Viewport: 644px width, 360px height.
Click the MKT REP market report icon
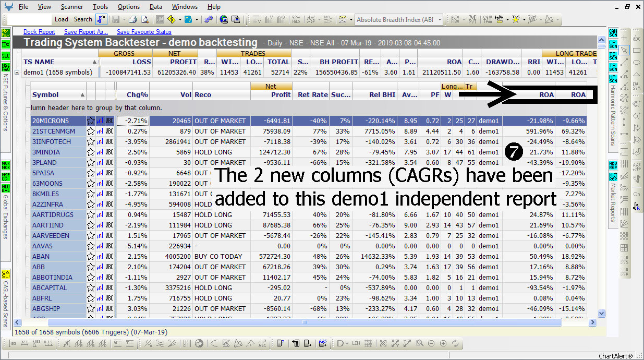click(613, 176)
